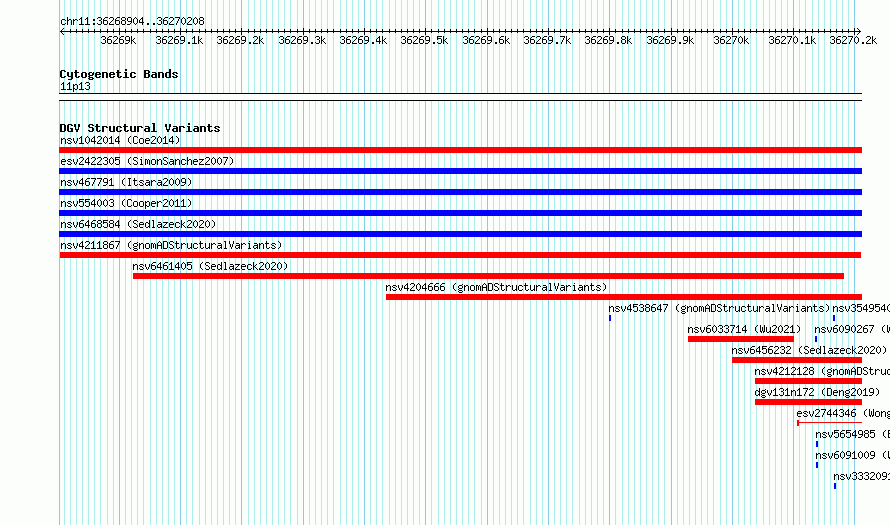The width and height of the screenshot is (890, 525).
Task: Open nsv4204666 (gnomADStructuralVariants) label
Action: click(x=496, y=287)
